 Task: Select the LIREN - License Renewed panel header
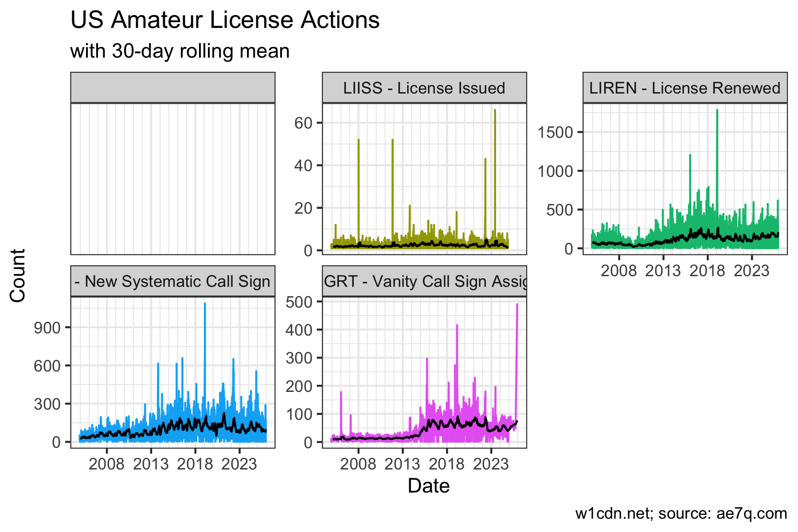[685, 88]
